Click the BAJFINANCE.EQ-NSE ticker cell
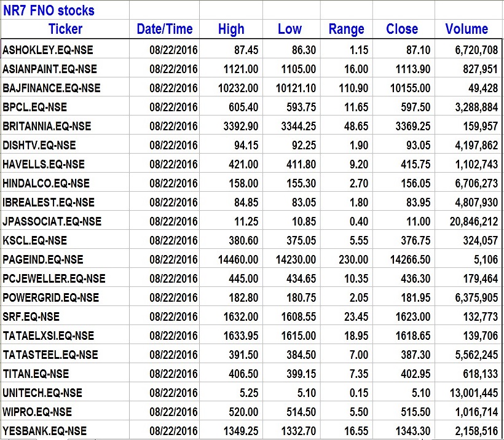504x440 pixels. tap(52, 88)
